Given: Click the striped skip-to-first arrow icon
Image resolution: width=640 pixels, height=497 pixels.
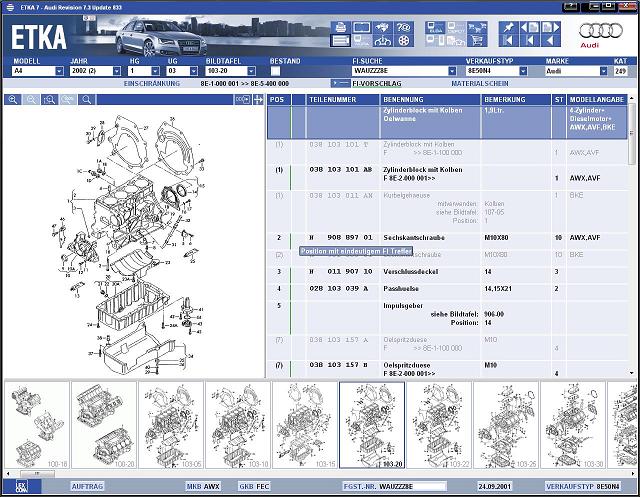Looking at the screenshot, I should [x=509, y=41].
